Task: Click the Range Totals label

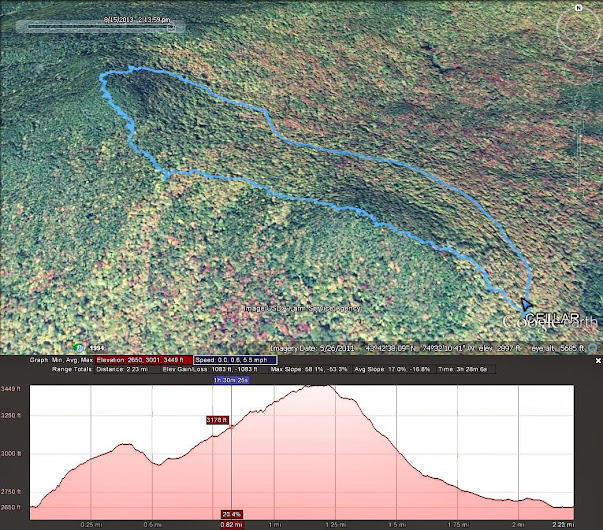Action: (72, 369)
